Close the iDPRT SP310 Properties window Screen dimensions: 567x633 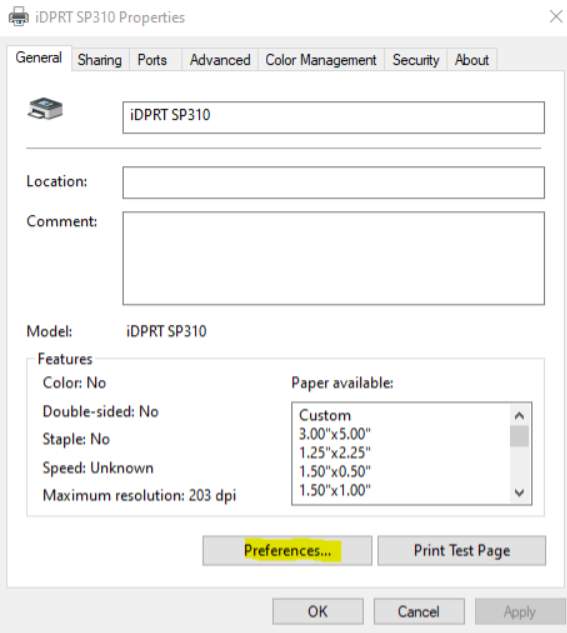click(x=556, y=17)
